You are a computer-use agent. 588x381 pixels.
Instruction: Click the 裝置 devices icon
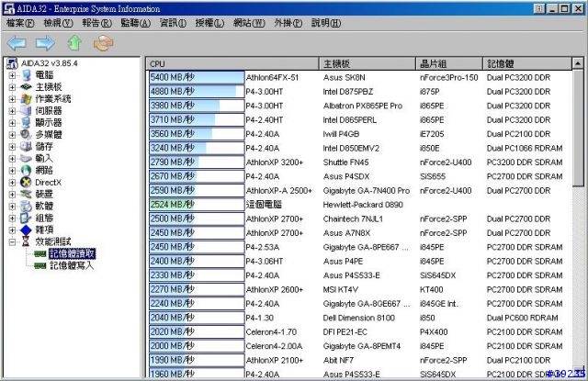point(27,194)
